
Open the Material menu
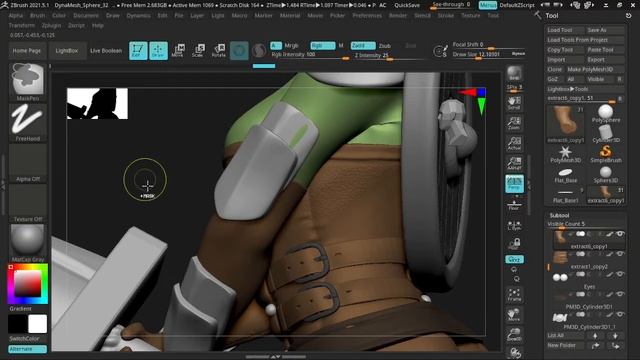(290, 16)
